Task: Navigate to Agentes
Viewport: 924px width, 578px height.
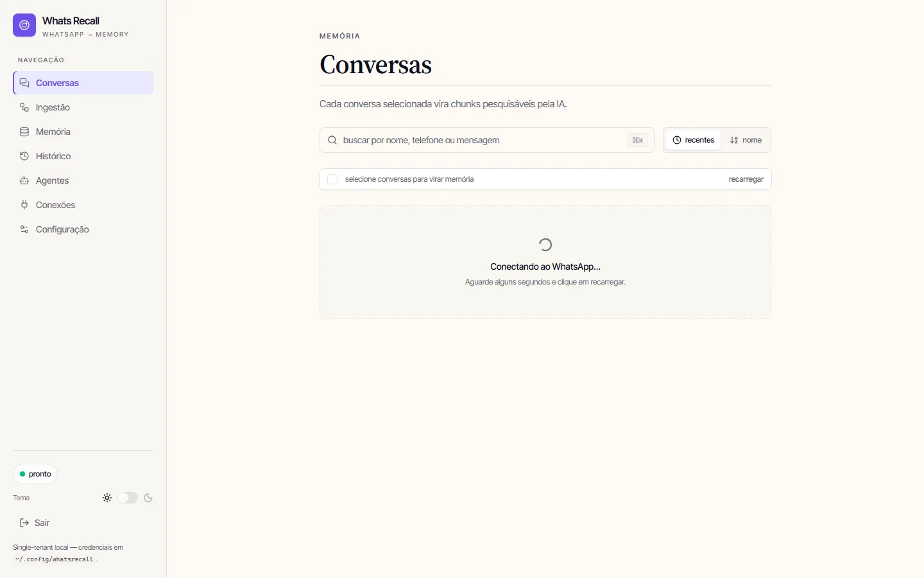Action: (x=83, y=180)
